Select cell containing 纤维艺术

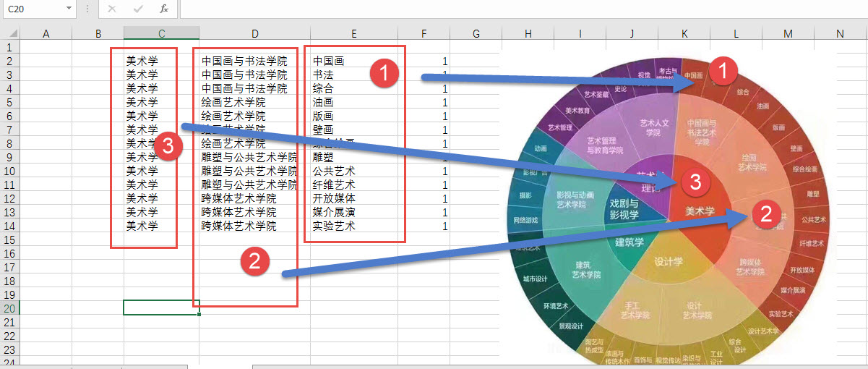tap(354, 184)
